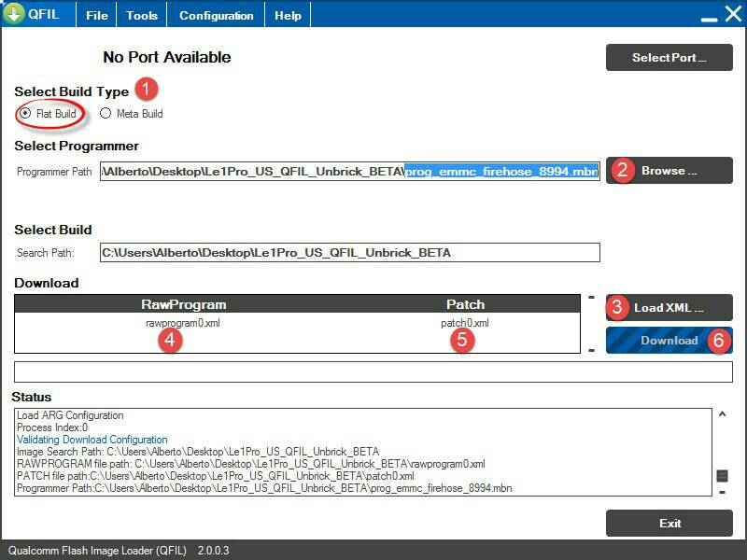The height and width of the screenshot is (560, 747).
Task: Start flashing with the Download button
Action: coord(669,341)
